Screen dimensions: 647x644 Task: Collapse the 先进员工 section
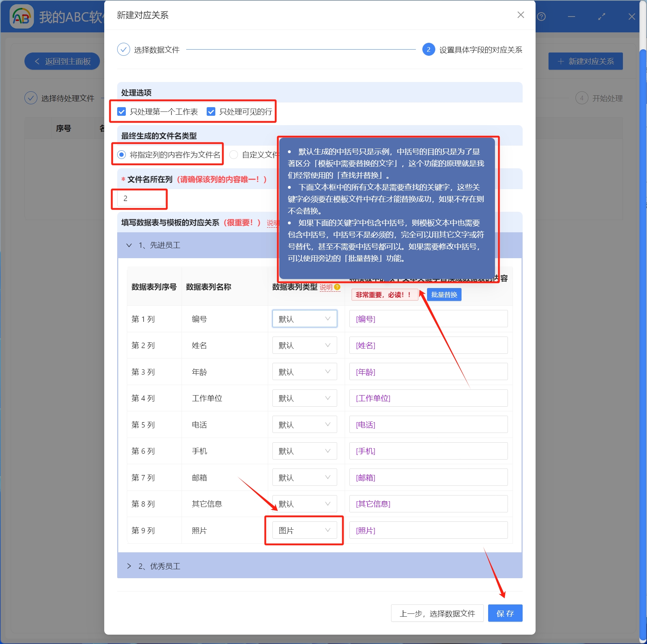tap(129, 245)
